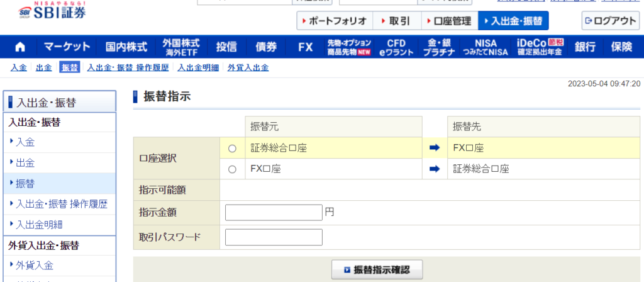Open the NISA つみたてNISA menu item

[x=487, y=47]
